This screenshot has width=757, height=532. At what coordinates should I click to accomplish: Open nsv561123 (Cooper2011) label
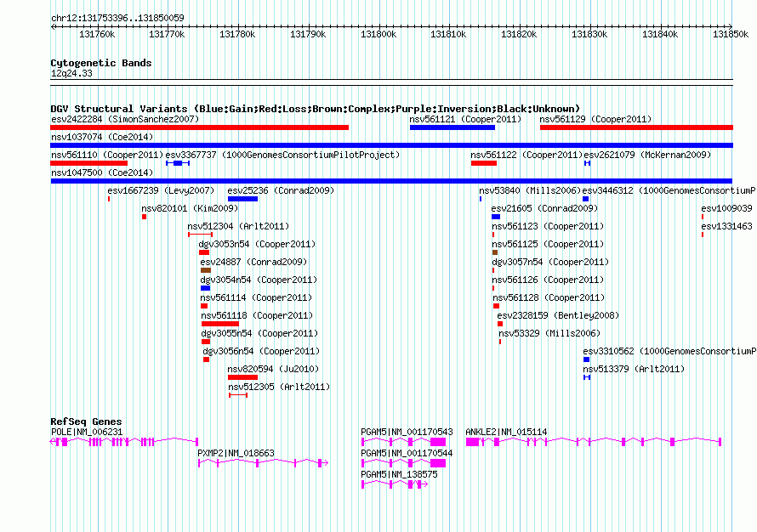point(548,226)
